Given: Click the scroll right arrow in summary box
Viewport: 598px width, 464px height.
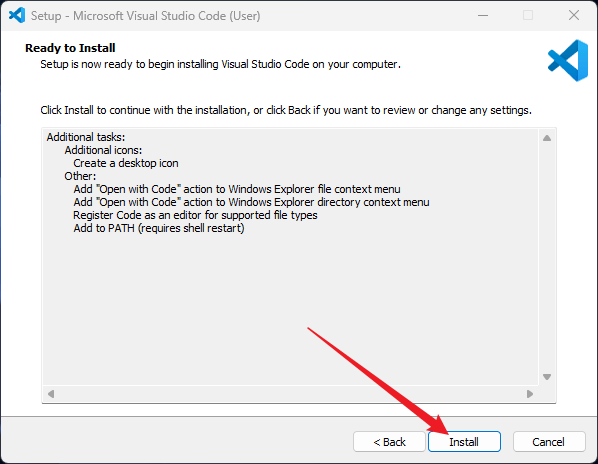Looking at the screenshot, I should tap(530, 393).
